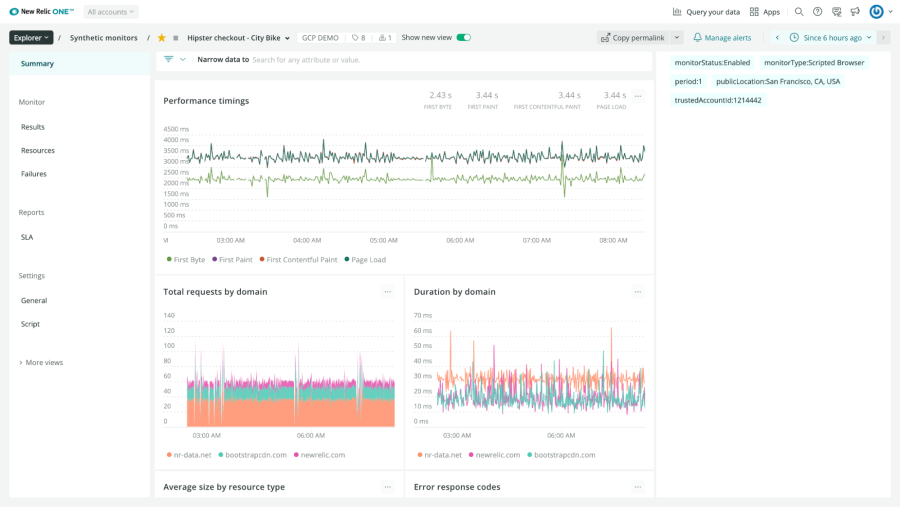900x507 pixels.
Task: Open Error response codes options ellipsis
Action: [638, 487]
